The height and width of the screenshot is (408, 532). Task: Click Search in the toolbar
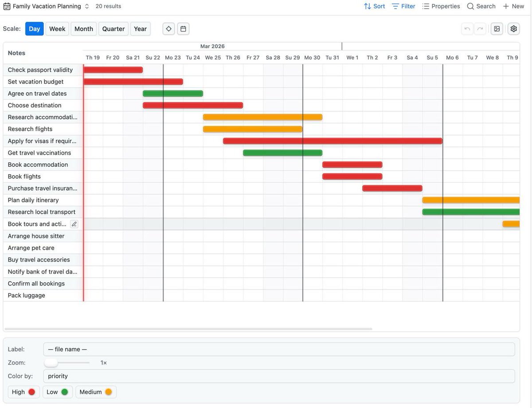pyautogui.click(x=481, y=6)
